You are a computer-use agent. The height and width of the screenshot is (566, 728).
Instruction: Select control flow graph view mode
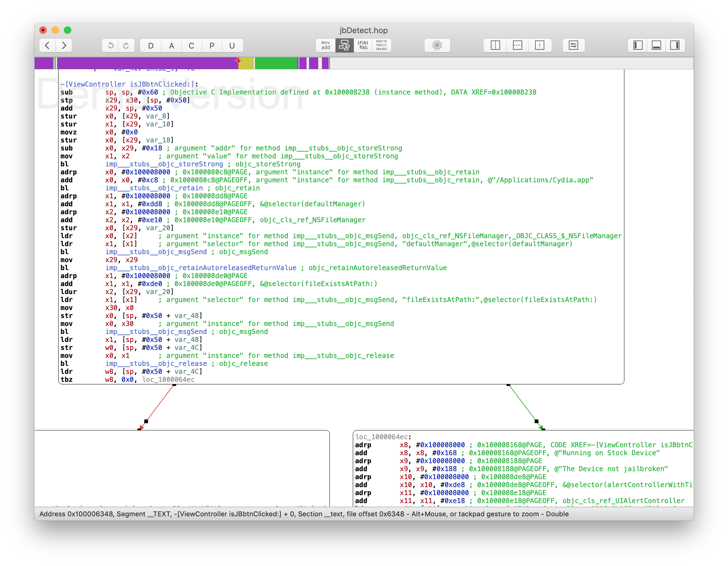(344, 45)
